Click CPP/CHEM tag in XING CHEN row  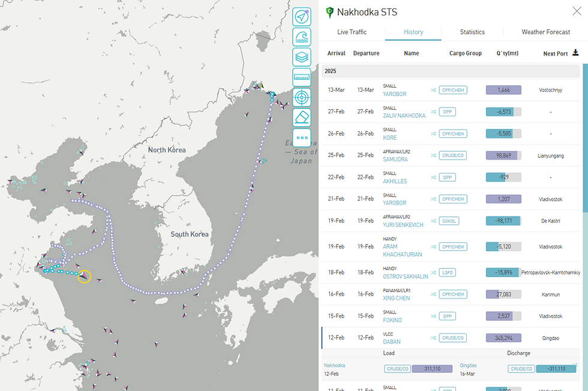click(x=453, y=294)
